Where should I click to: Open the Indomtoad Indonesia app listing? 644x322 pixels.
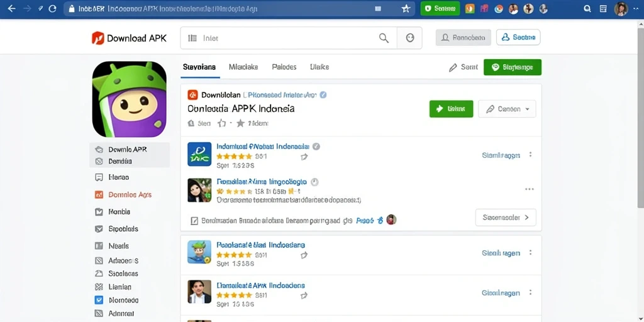[x=262, y=146]
